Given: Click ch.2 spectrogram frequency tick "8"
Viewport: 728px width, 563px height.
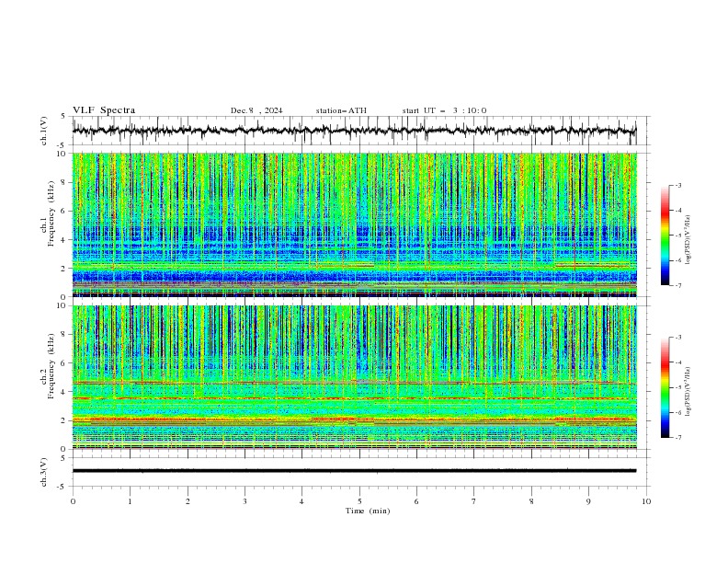Looking at the screenshot, I should [65, 335].
